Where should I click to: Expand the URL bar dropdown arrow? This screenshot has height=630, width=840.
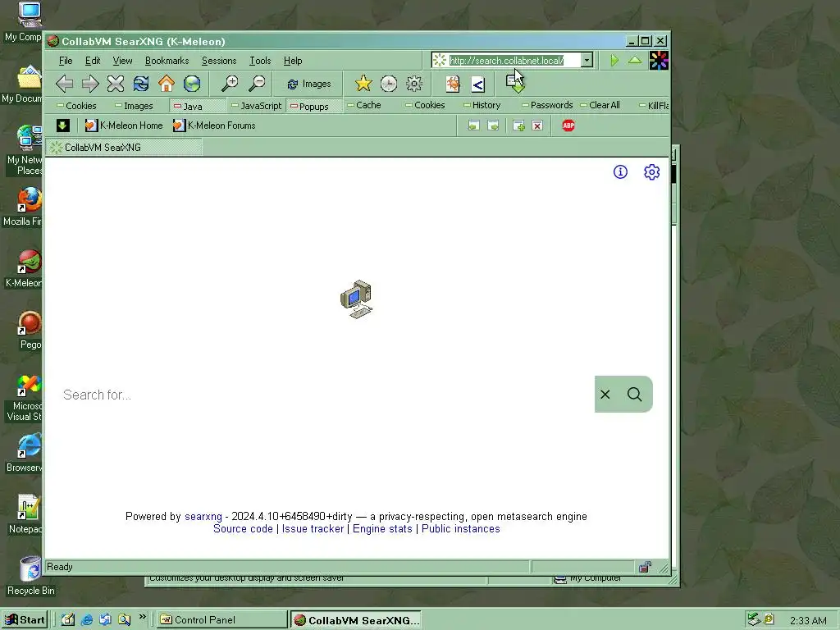click(x=587, y=60)
